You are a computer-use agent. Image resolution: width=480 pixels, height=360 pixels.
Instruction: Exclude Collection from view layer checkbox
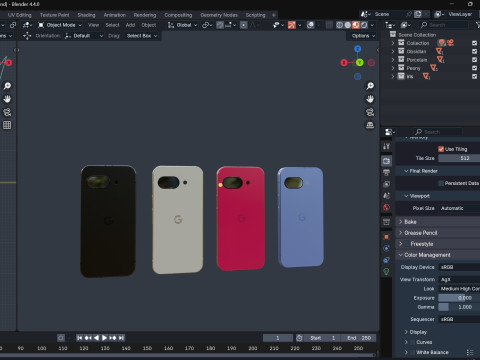(x=475, y=43)
